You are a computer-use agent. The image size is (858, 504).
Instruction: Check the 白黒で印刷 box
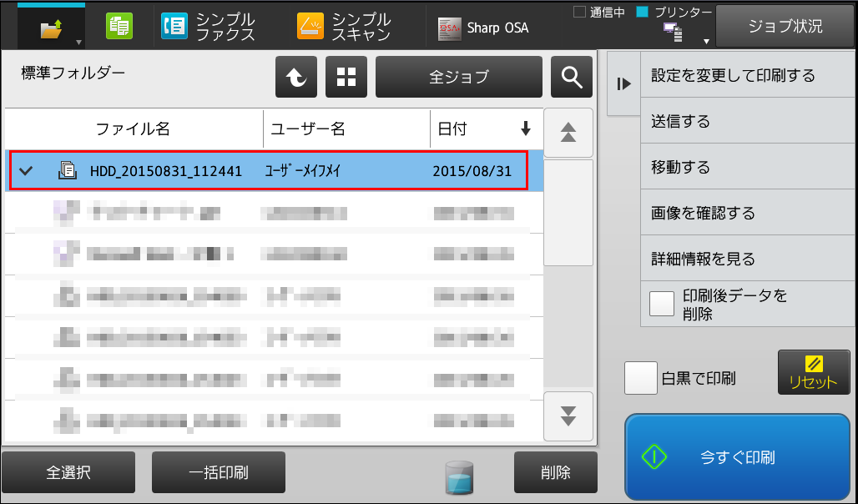point(641,378)
